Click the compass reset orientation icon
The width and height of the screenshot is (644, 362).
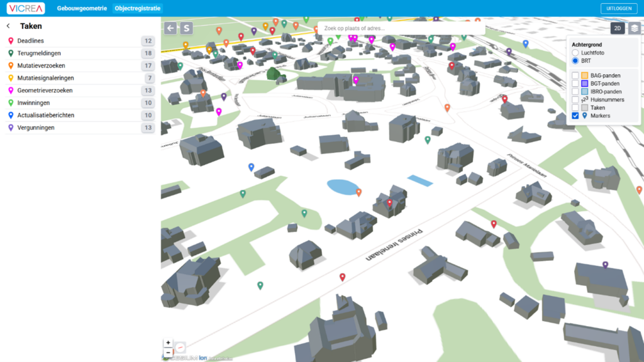tap(180, 347)
